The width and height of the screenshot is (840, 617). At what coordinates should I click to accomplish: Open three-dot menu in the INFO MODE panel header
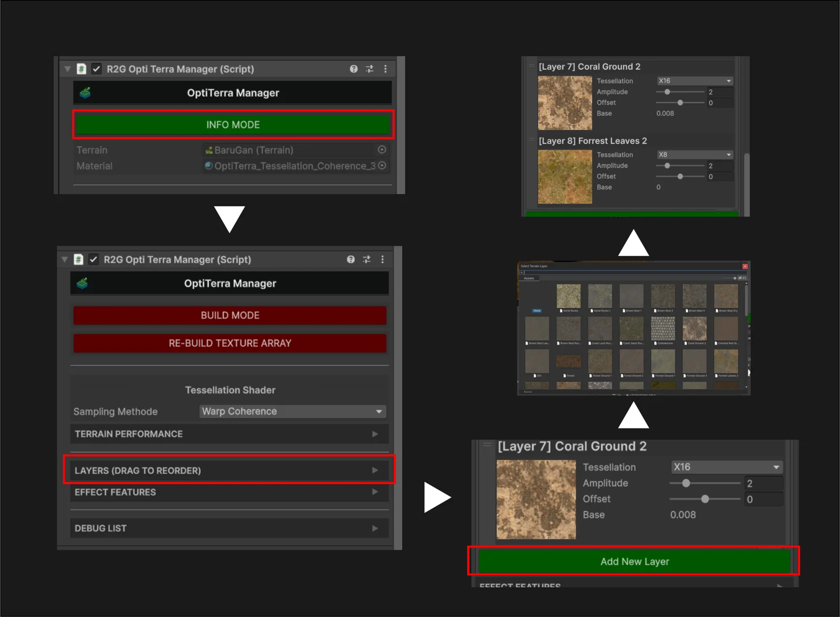[x=385, y=69]
